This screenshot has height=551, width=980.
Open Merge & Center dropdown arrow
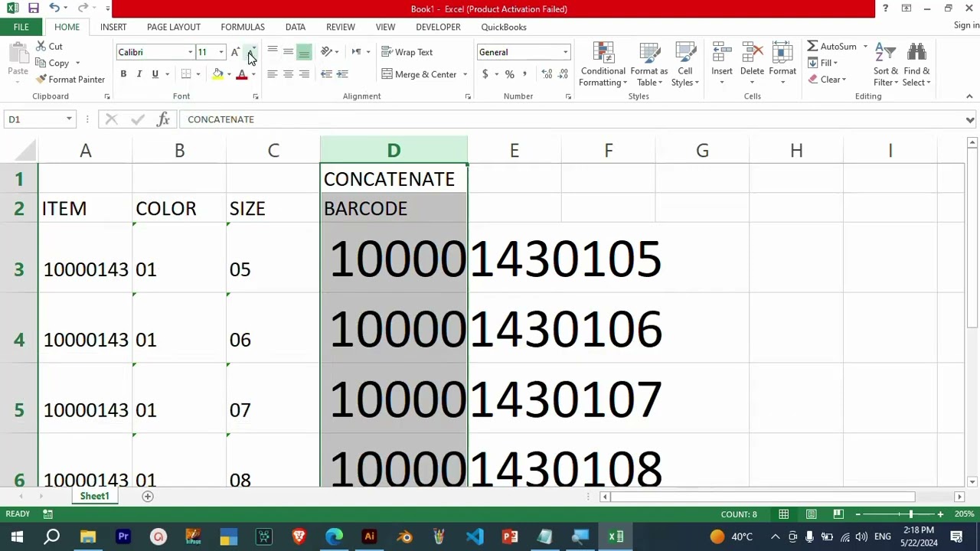tap(465, 74)
